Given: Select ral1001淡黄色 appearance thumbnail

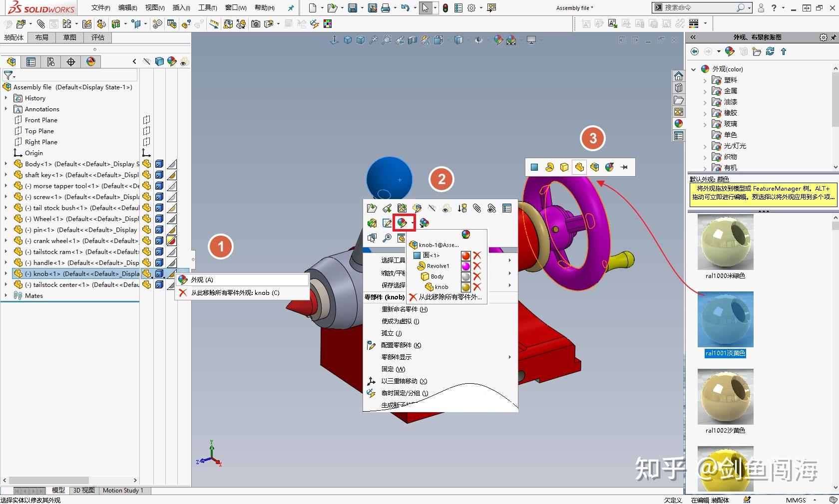Looking at the screenshot, I should pyautogui.click(x=725, y=319).
